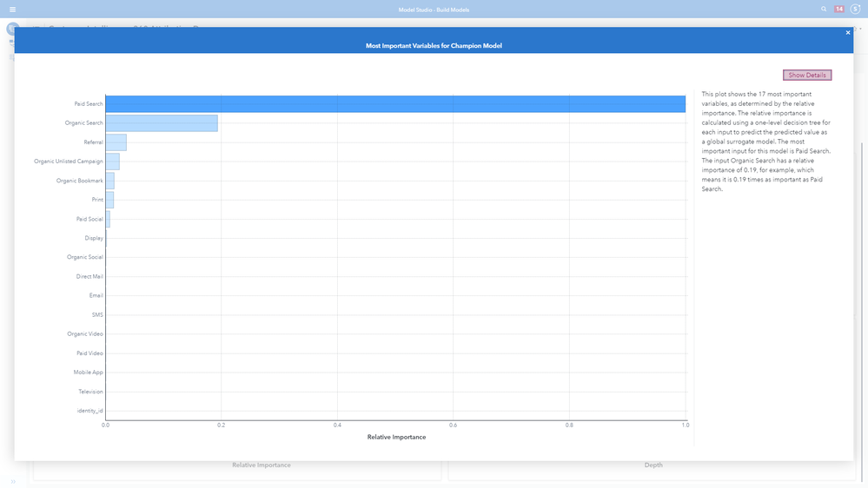The image size is (868, 488).
Task: Click the 0.0 tick on x-axis
Action: pyautogui.click(x=105, y=425)
